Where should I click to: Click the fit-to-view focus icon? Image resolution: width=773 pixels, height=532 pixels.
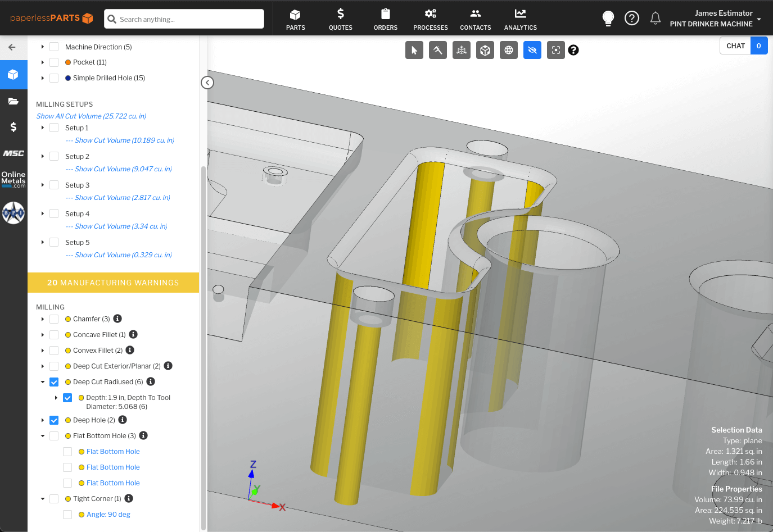(556, 50)
